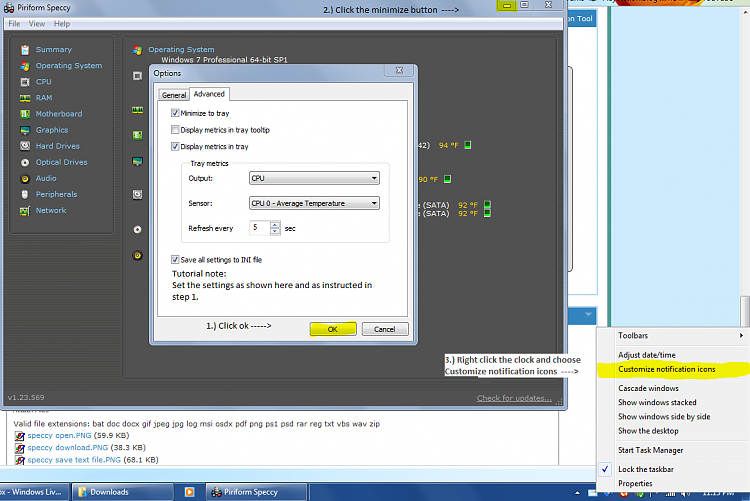Toggle Save all settings to INI file

coord(175,259)
